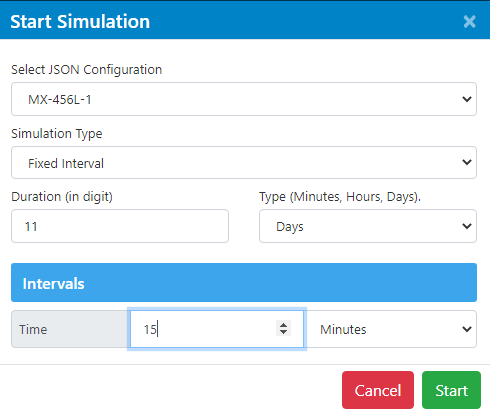Click the blue Intervals section header

[244, 283]
